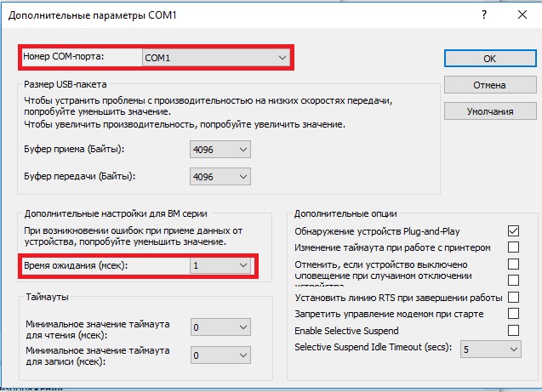Click the OK button
Viewport: 542px width, 392px height.
point(488,59)
